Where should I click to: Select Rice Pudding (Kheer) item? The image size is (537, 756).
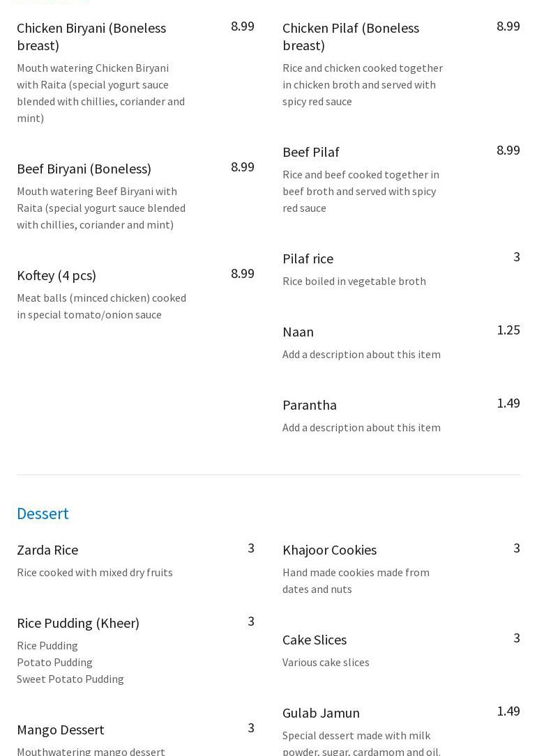78,623
